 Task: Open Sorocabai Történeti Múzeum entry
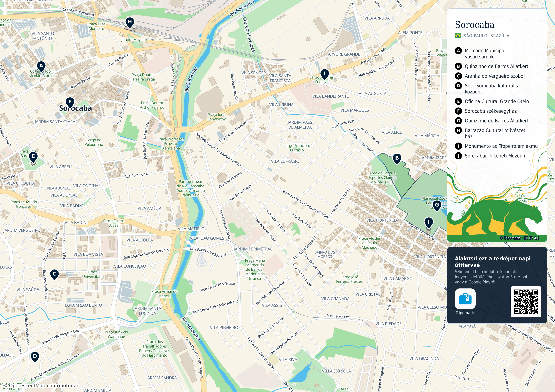pos(495,156)
